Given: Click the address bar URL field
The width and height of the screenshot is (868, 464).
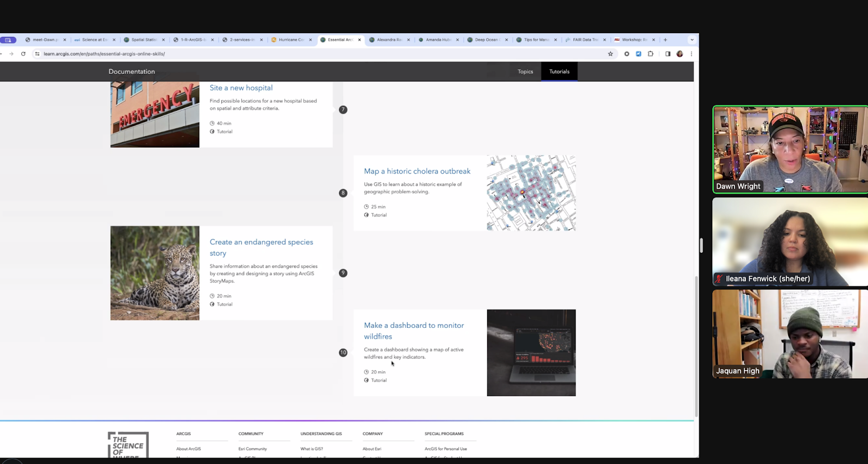Looking at the screenshot, I should [x=320, y=54].
